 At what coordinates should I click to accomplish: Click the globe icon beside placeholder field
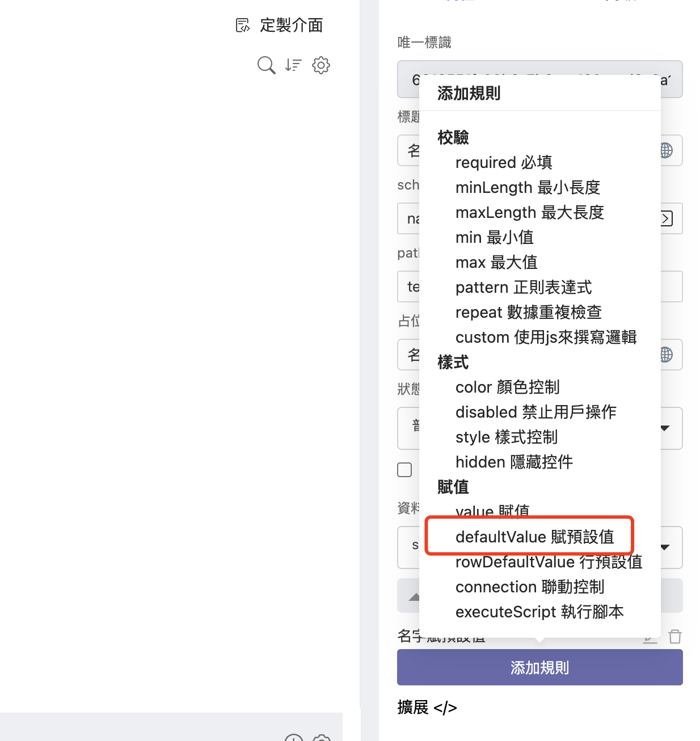(x=666, y=355)
